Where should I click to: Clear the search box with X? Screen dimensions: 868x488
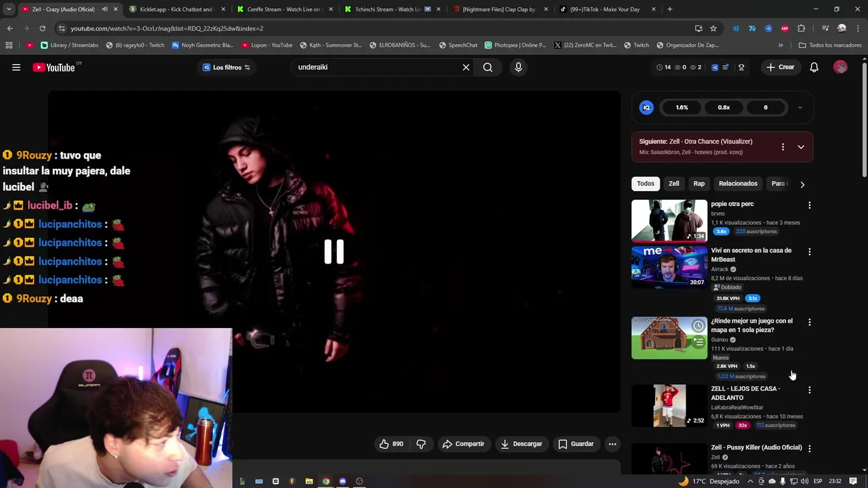466,67
